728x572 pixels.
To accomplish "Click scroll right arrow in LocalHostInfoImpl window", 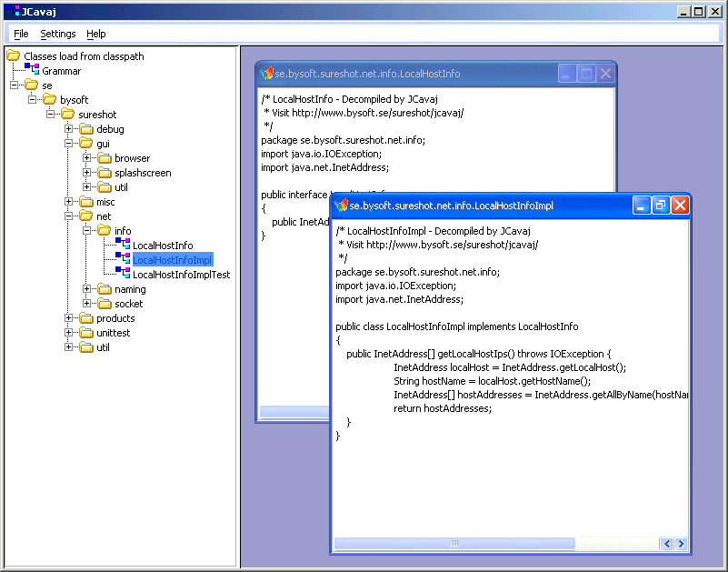I will click(681, 543).
